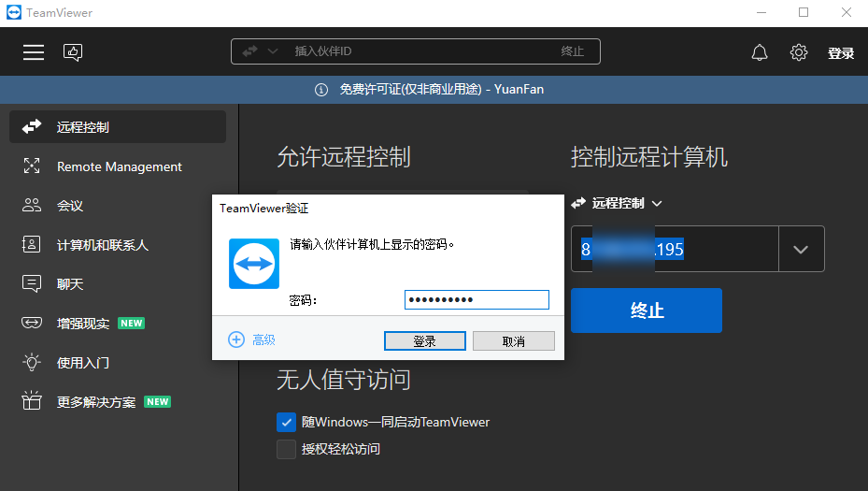Select 远程控制 in the sidebar

(118, 127)
